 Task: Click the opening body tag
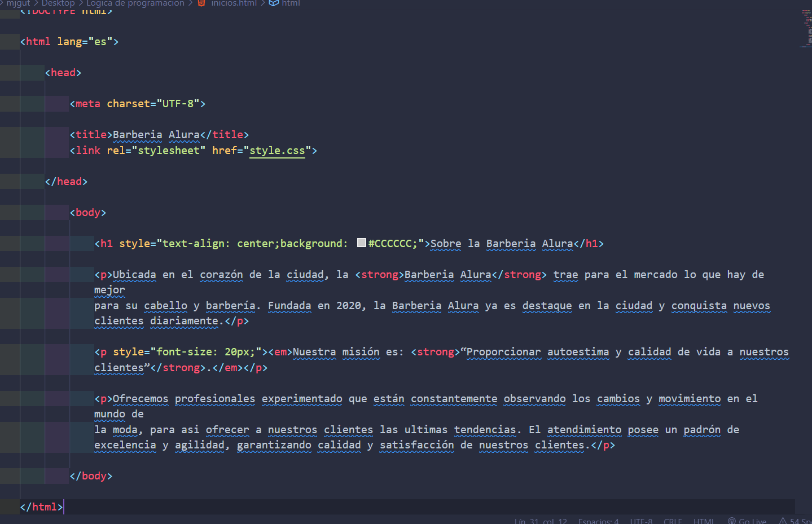[88, 213]
